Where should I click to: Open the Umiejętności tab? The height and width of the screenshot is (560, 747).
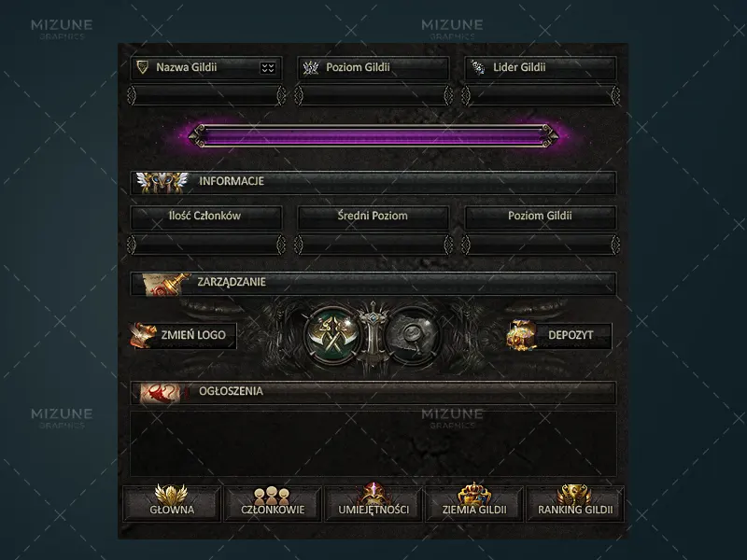(373, 503)
